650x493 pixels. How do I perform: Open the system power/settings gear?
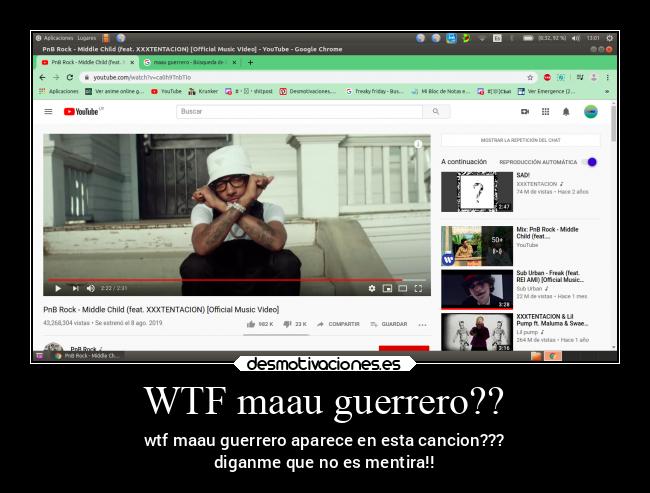pyautogui.click(x=609, y=38)
